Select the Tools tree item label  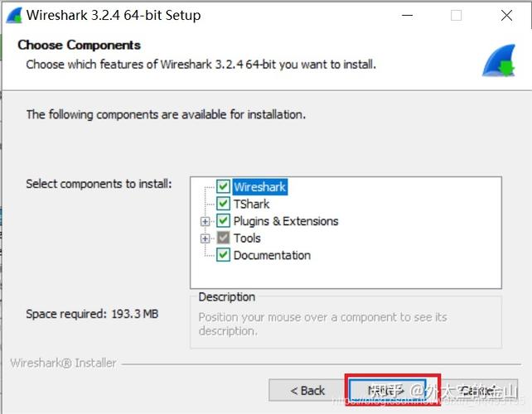coord(247,238)
